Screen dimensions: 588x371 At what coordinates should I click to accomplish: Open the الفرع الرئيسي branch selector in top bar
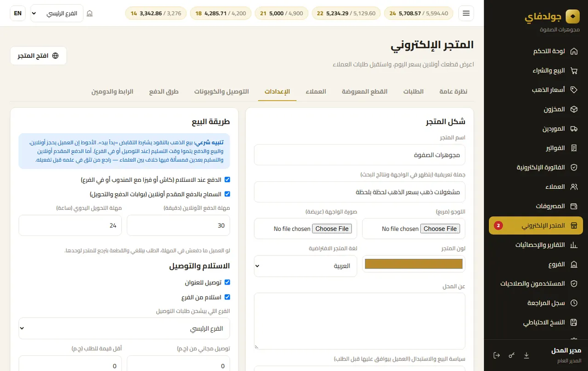57,13
